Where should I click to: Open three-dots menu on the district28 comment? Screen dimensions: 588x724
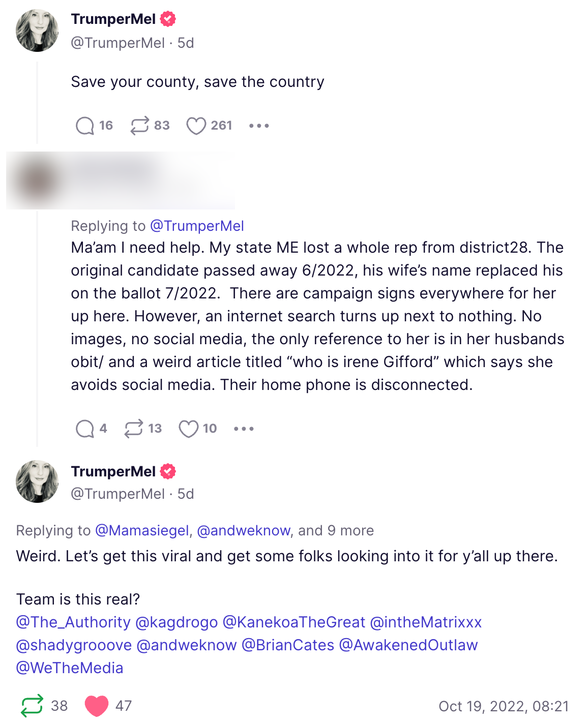pos(244,429)
